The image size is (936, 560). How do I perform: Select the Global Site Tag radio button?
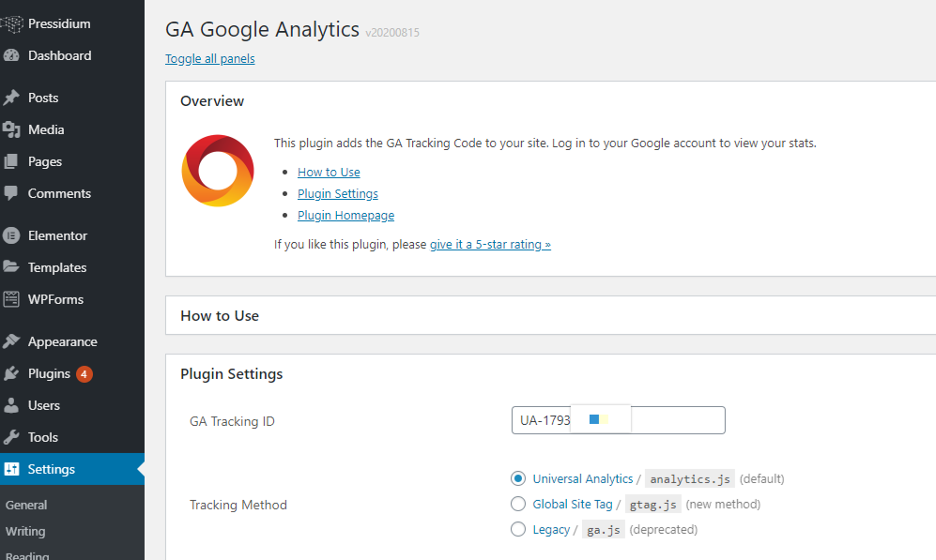[518, 504]
